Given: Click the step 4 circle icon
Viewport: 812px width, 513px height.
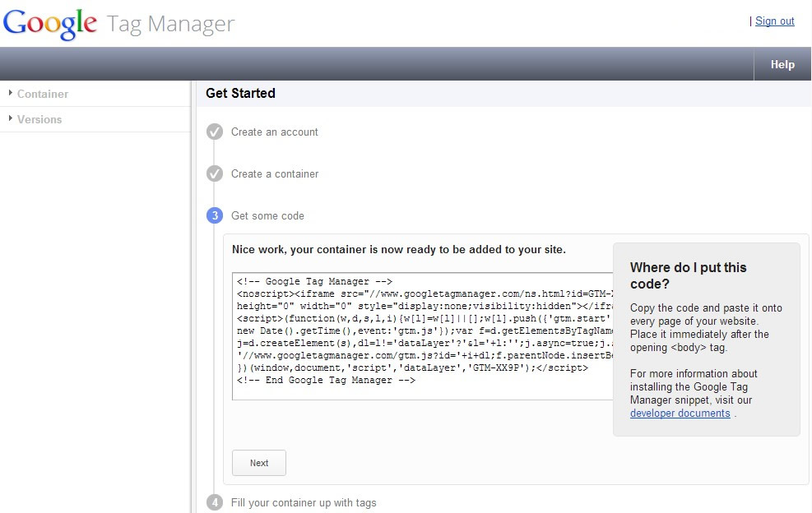Looking at the screenshot, I should [215, 502].
